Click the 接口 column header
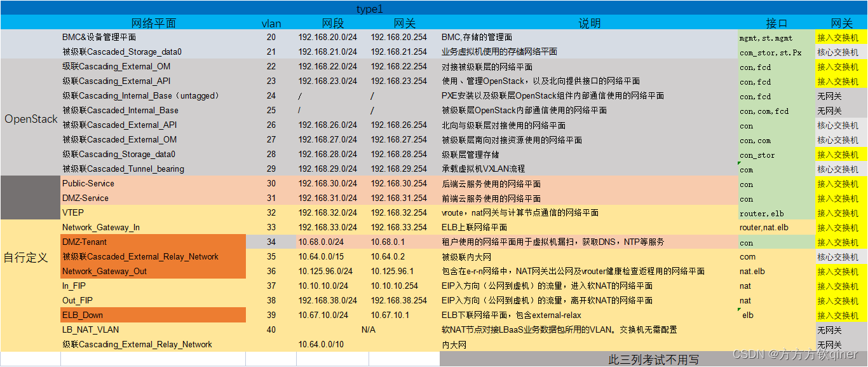Screen dimensions: 868x367 [776, 23]
